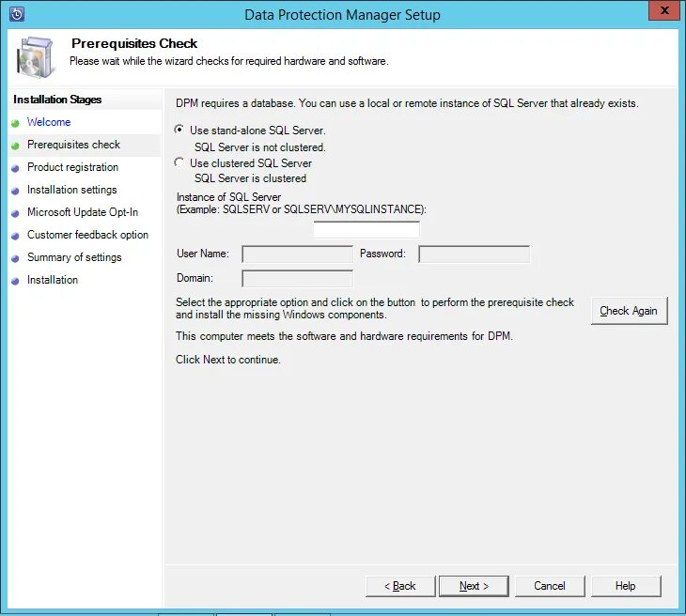Image resolution: width=686 pixels, height=616 pixels.
Task: Select the Microsoft Update Opt-In stage
Action: pyautogui.click(x=83, y=212)
